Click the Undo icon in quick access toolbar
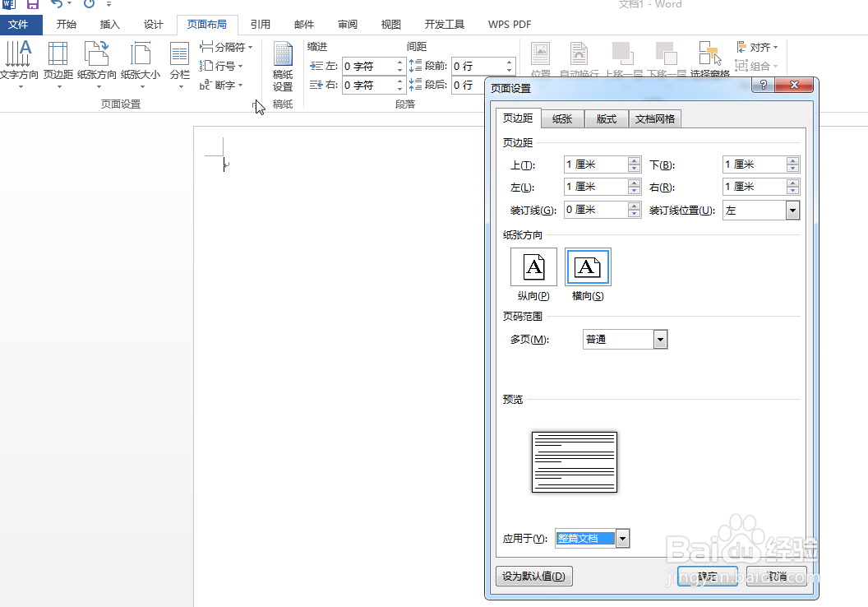The height and width of the screenshot is (607, 868). 57,4
